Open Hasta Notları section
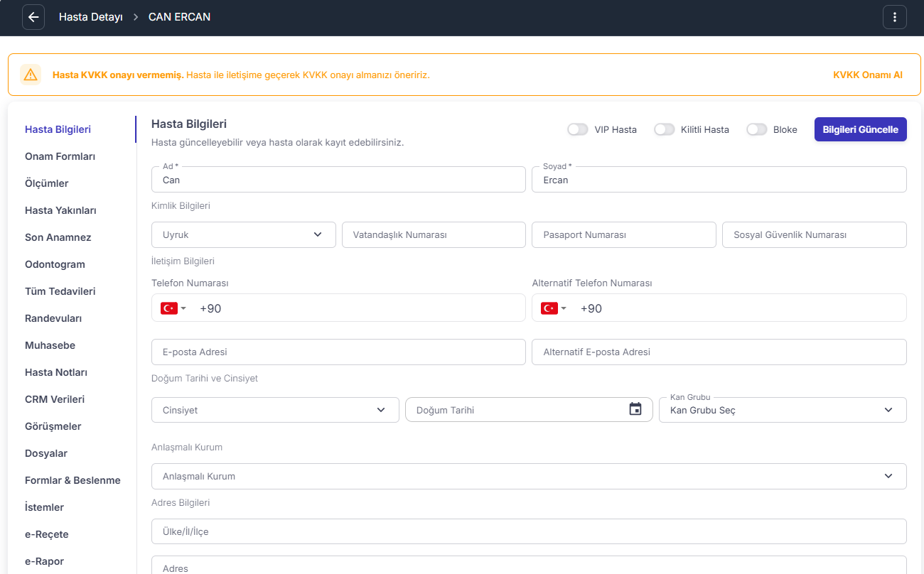The width and height of the screenshot is (924, 574). (56, 372)
